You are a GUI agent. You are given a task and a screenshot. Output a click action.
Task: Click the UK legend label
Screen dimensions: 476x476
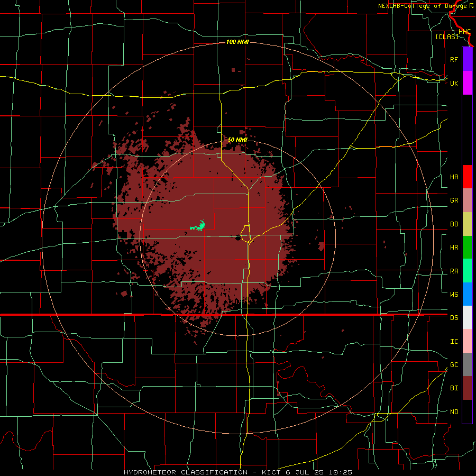454,83
